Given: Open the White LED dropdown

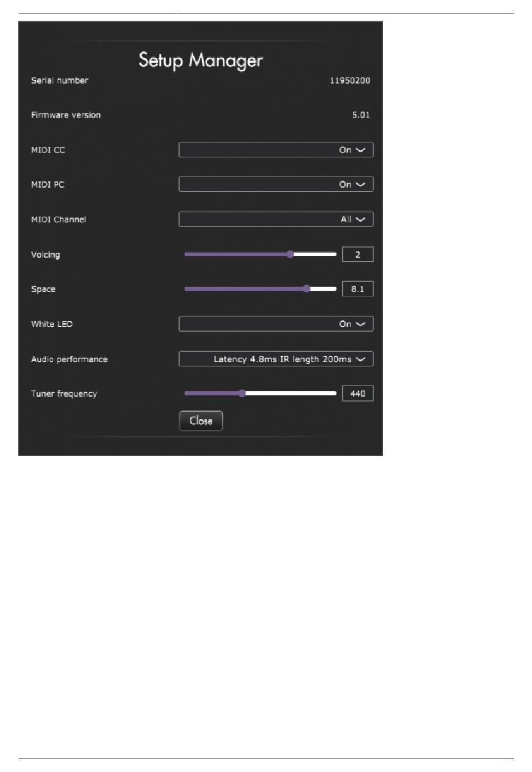Looking at the screenshot, I should point(276,324).
